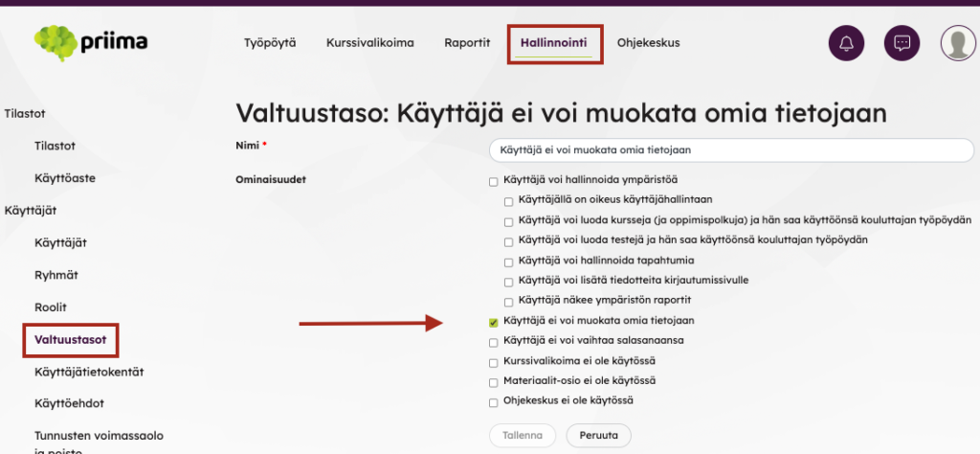Uncheck 'Käyttäjä ei voi muokata omia tietojaan'
This screenshot has width=980, height=454.
coord(493,322)
